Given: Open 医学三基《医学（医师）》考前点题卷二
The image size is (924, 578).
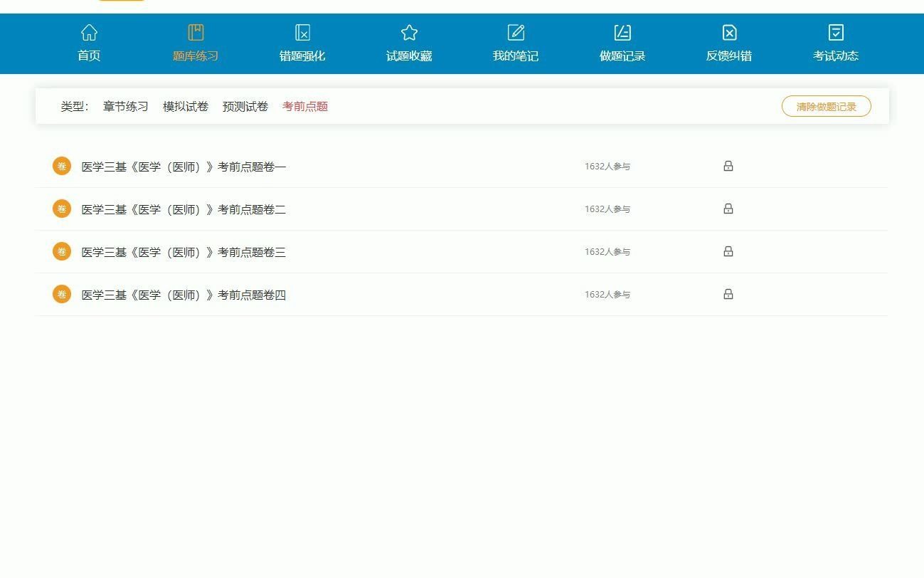Looking at the screenshot, I should click(184, 209).
